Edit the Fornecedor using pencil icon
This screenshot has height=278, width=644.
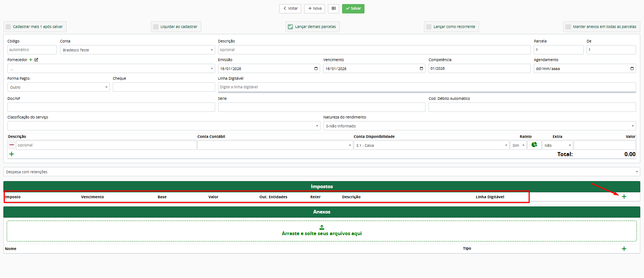click(x=36, y=60)
